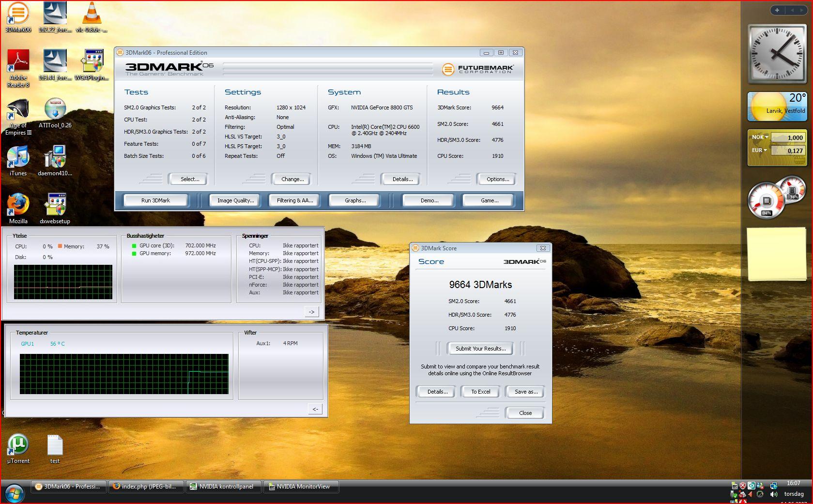Switch to NVIDIA MonitorView taskbar item
813x504 pixels.
click(x=301, y=487)
